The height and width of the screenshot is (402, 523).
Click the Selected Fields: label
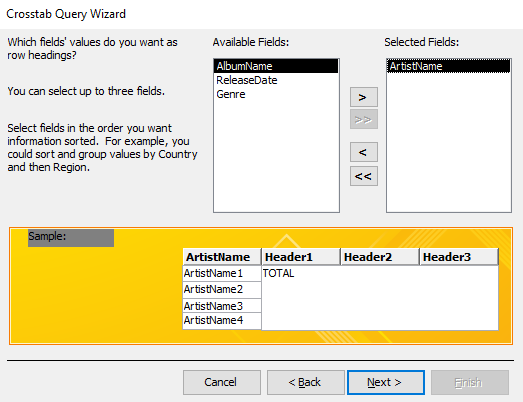coord(422,42)
